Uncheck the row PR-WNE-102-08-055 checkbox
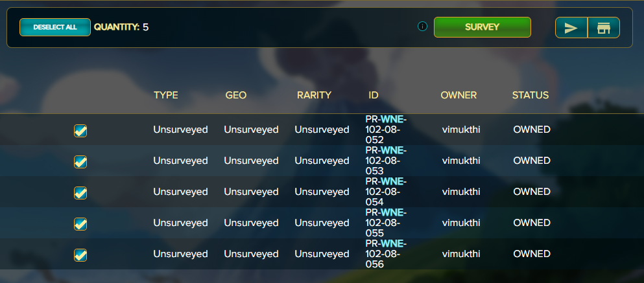 (x=80, y=224)
